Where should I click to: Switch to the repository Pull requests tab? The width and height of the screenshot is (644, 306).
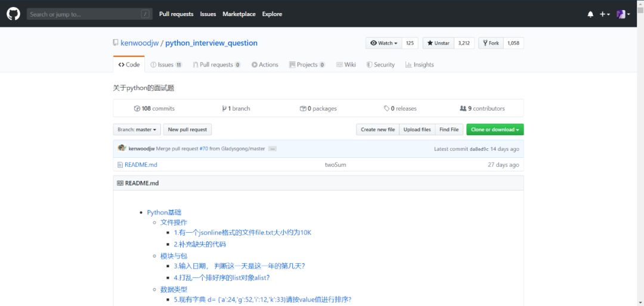click(x=217, y=64)
